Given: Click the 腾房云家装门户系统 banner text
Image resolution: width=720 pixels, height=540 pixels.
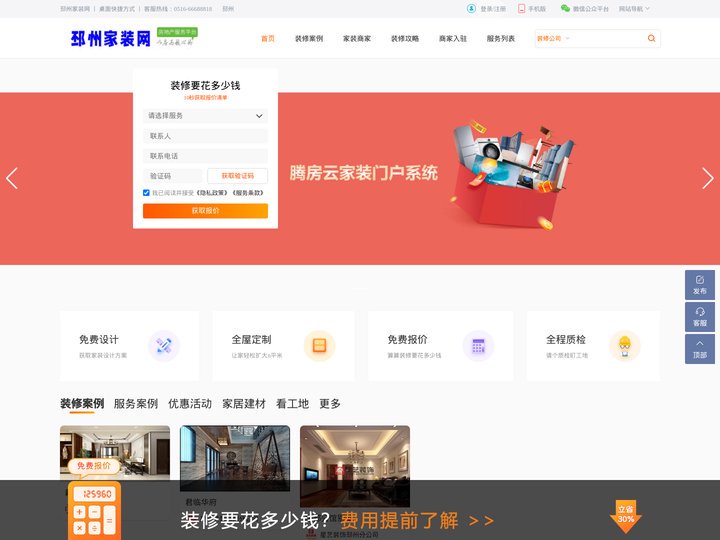Looking at the screenshot, I should (363, 173).
